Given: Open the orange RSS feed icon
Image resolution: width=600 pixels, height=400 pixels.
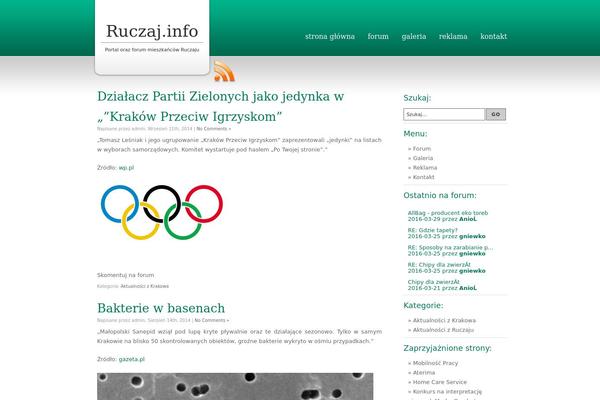Looking at the screenshot, I should pos(224,71).
